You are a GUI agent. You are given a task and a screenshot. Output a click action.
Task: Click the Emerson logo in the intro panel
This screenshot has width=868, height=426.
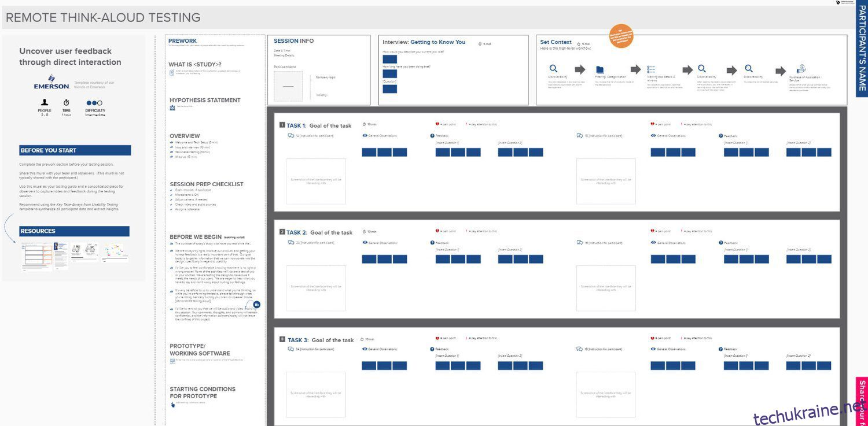pyautogui.click(x=52, y=82)
